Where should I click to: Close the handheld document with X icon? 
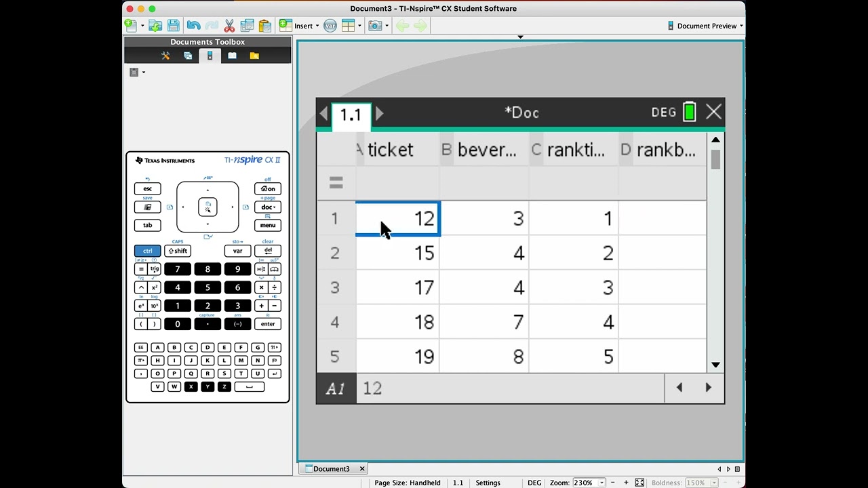(713, 112)
